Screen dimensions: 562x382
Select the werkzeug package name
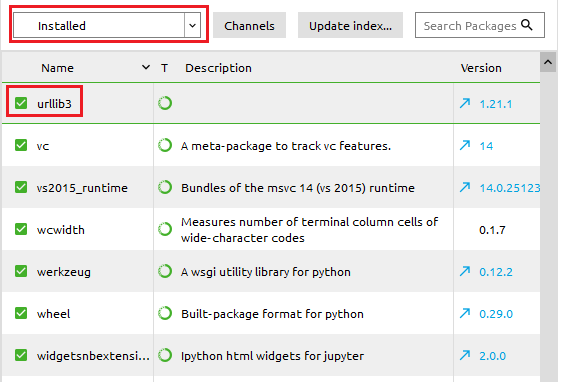(64, 272)
